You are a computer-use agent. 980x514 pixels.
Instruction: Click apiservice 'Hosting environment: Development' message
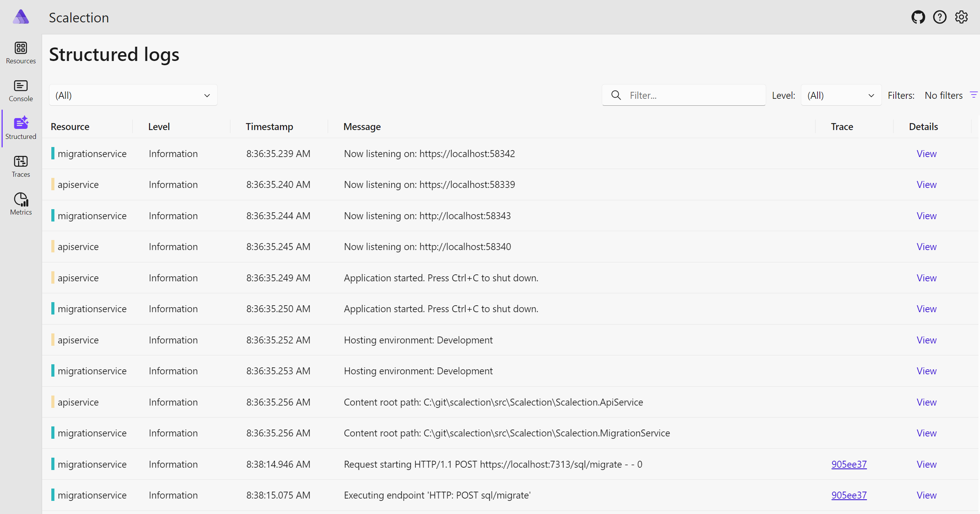[x=418, y=340]
